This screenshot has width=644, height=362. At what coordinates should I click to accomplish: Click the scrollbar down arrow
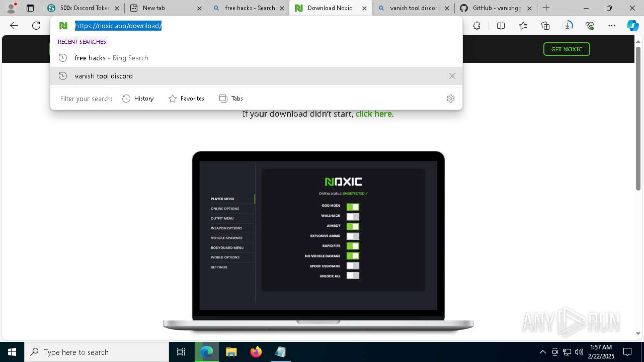[638, 333]
